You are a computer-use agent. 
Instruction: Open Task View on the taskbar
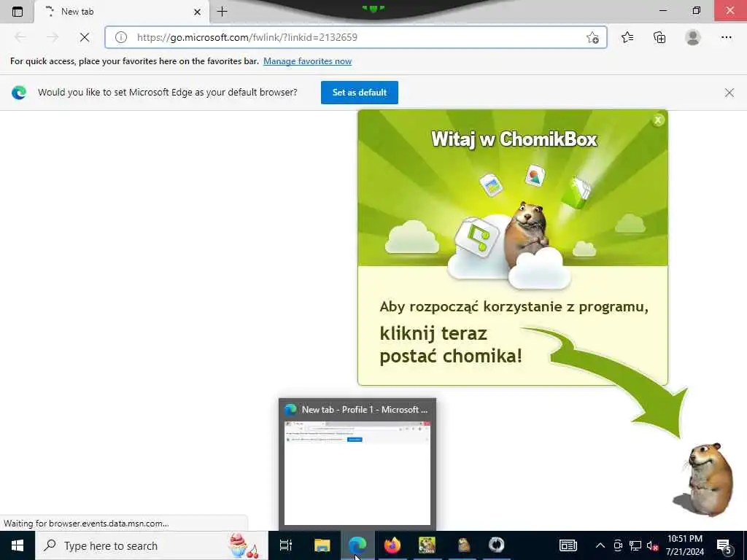286,545
